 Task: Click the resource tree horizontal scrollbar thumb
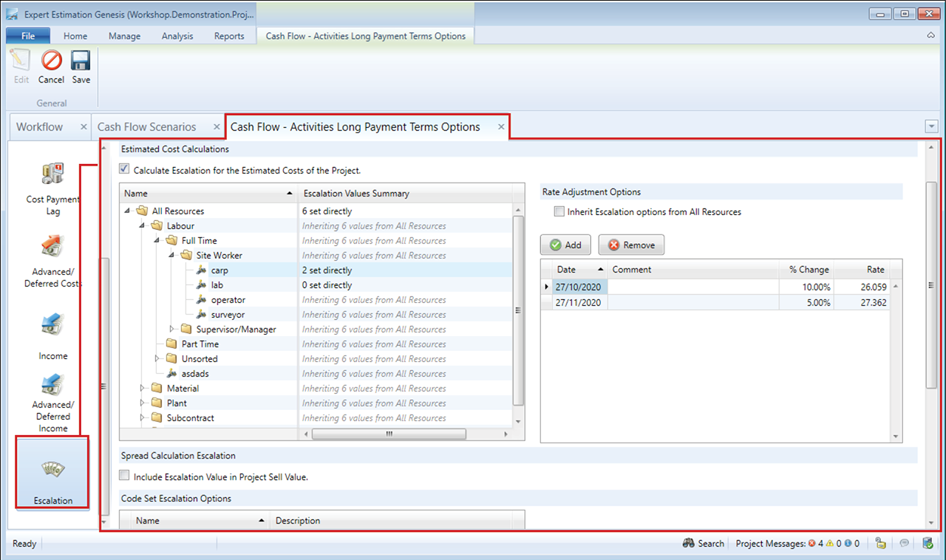point(389,434)
